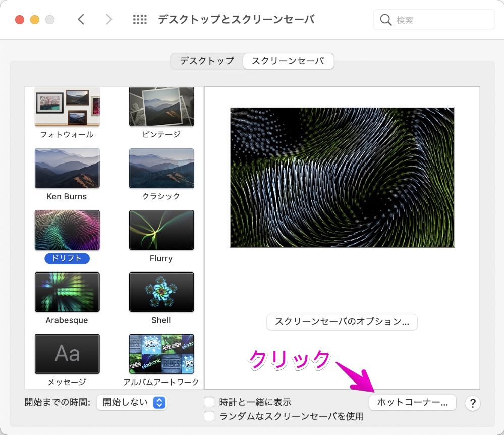Switch to the スクリーンセーバ tab
Viewport: 504px width, 435px height.
click(x=288, y=61)
